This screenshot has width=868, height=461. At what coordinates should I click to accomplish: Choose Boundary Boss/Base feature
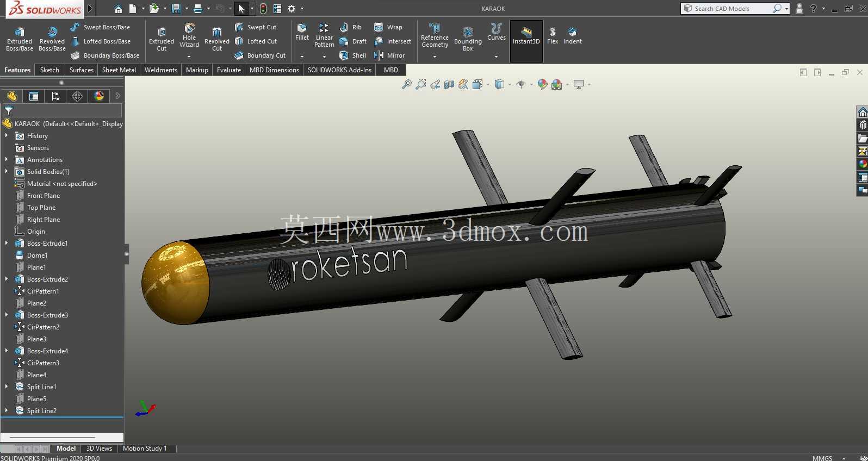(x=105, y=55)
